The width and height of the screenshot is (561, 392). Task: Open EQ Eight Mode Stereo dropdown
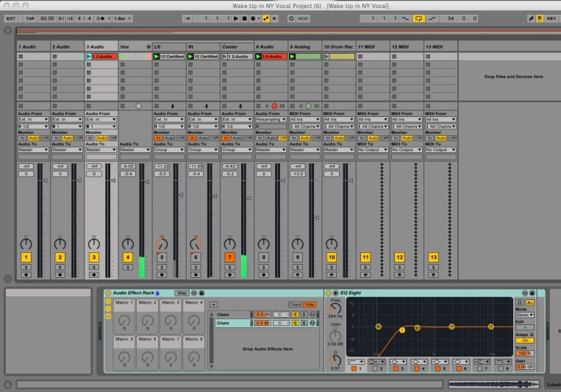pyautogui.click(x=525, y=315)
